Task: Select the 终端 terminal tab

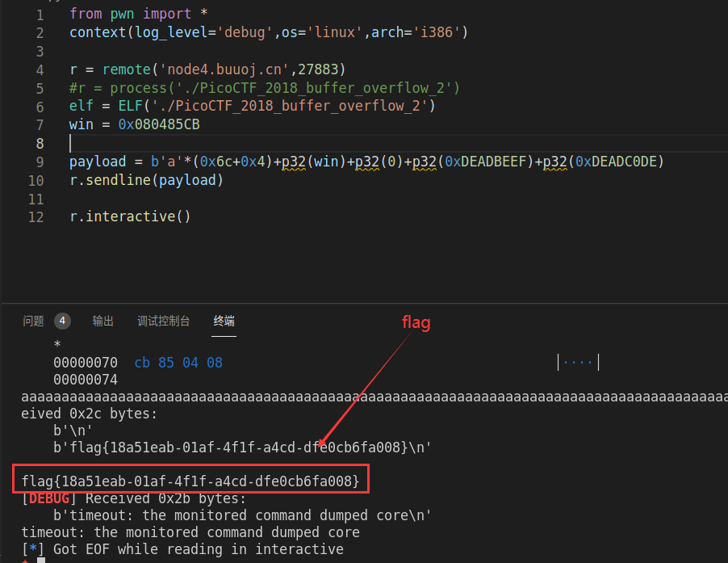Action: click(x=224, y=321)
